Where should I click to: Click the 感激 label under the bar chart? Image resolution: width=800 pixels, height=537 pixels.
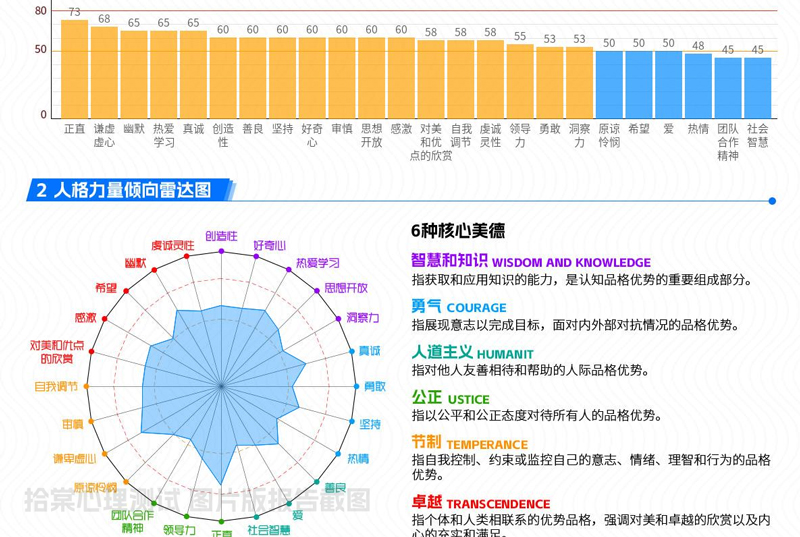(x=401, y=129)
